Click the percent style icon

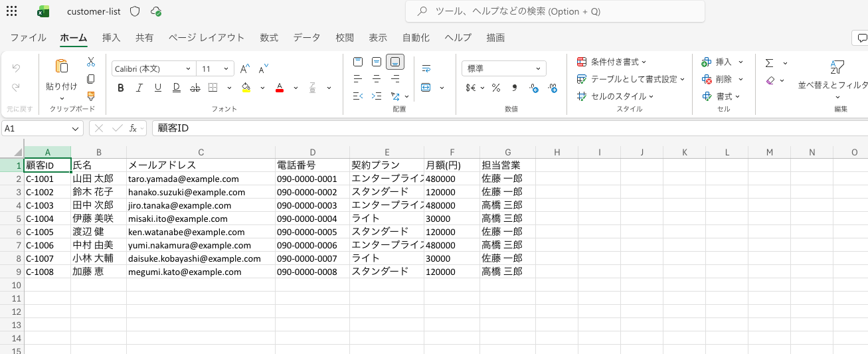[496, 88]
